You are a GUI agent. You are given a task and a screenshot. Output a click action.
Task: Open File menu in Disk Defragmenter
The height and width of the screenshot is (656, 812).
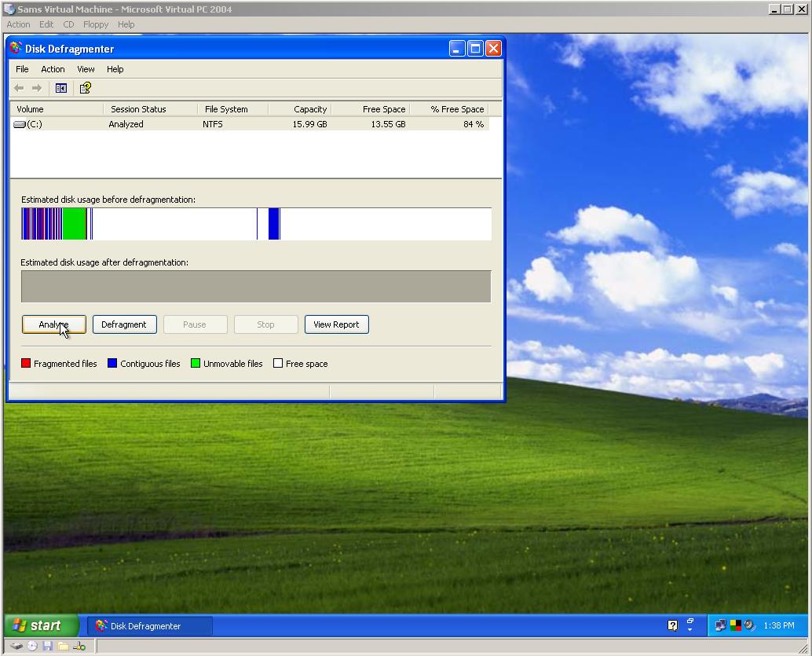coord(22,69)
